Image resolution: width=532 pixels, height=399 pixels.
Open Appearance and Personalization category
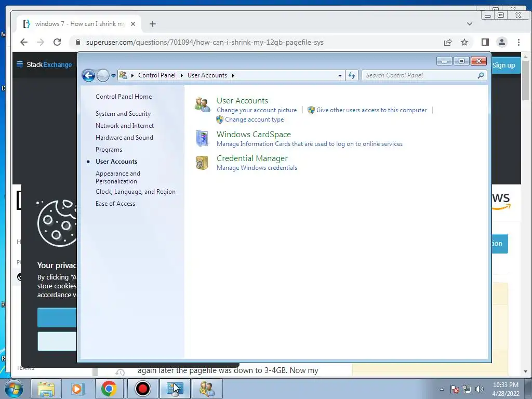[x=118, y=177]
